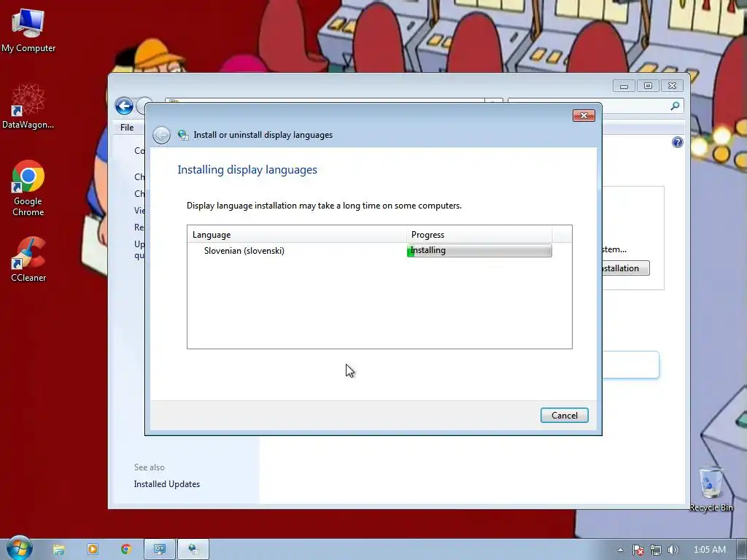Viewport: 747px width, 560px height.
Task: Open Windows Explorer from taskbar
Action: point(58,550)
